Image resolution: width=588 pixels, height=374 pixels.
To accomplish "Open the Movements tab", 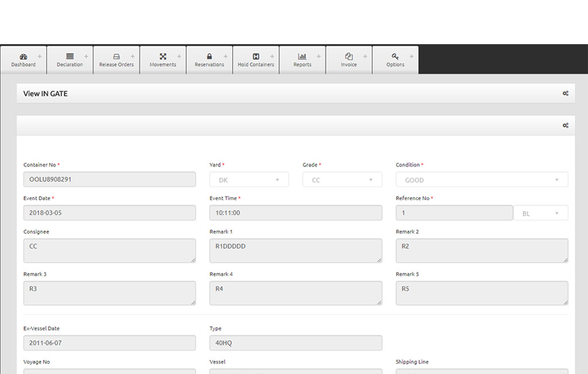I will (x=163, y=60).
